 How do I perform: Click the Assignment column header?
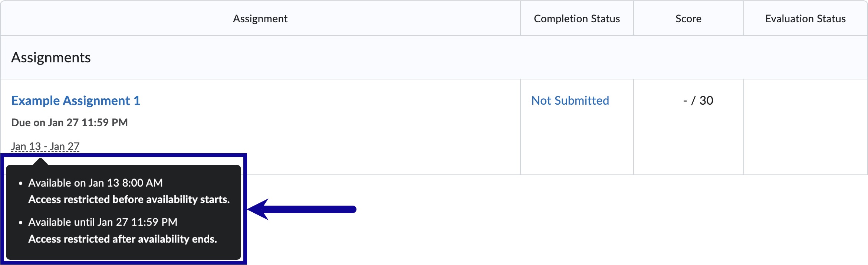coord(260,19)
